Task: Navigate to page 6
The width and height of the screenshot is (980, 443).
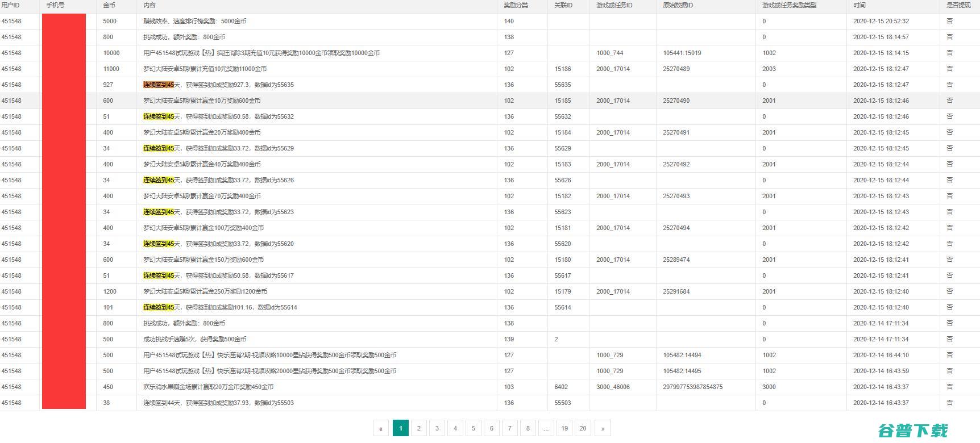Action: click(492, 428)
